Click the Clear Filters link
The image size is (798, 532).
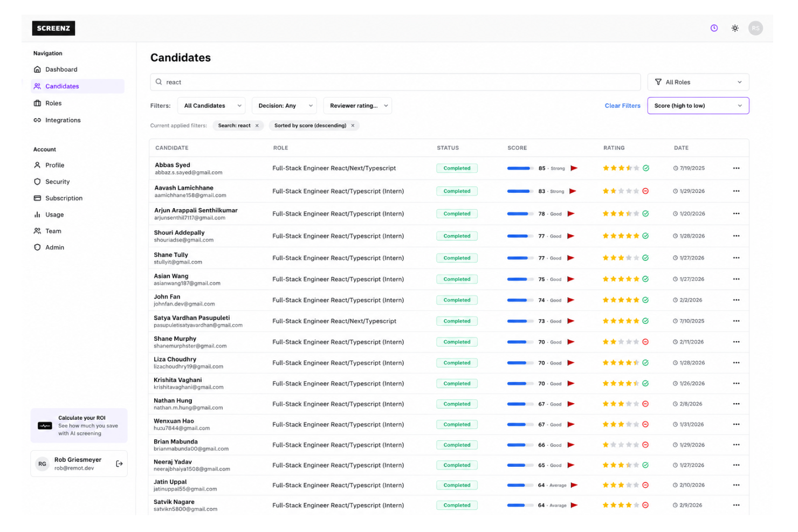coord(622,106)
